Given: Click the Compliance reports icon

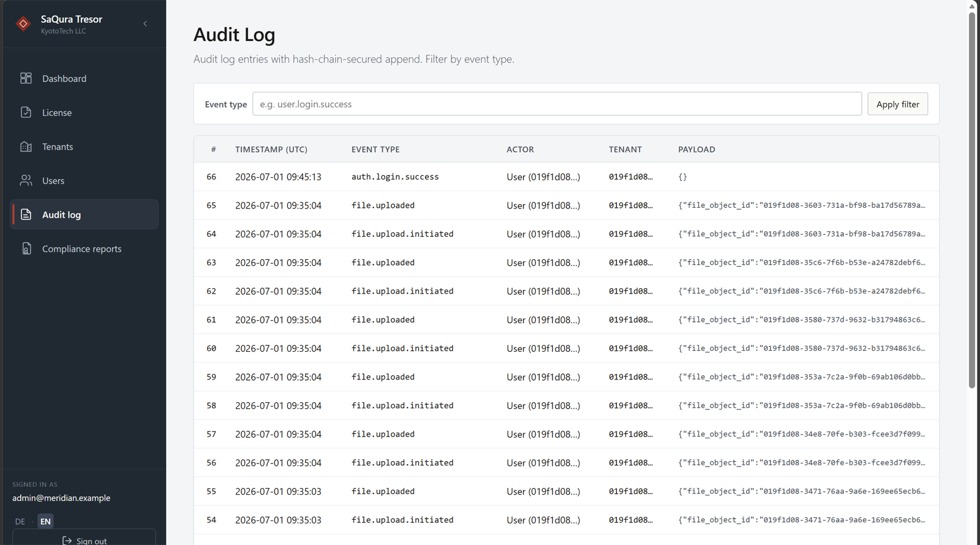Looking at the screenshot, I should coord(26,248).
